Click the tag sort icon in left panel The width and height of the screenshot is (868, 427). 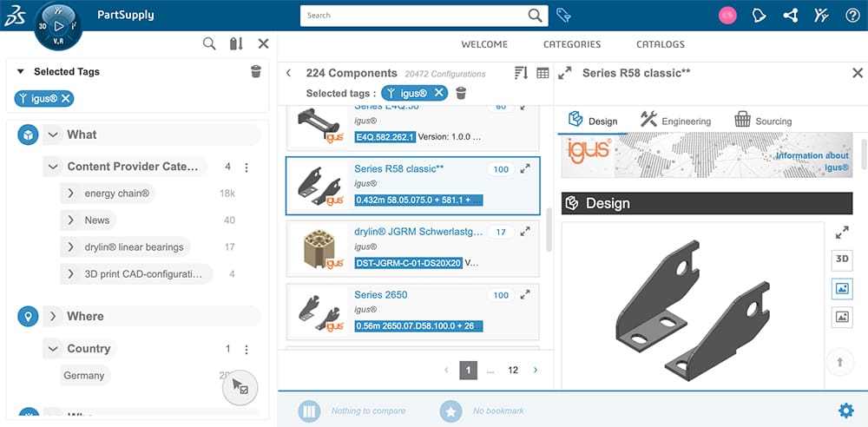tap(236, 43)
